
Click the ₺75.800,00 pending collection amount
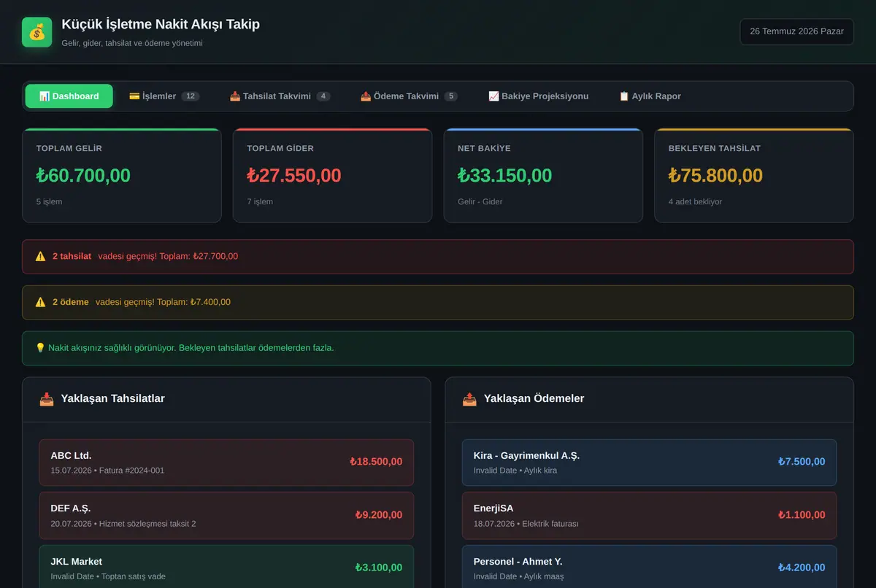coord(715,176)
